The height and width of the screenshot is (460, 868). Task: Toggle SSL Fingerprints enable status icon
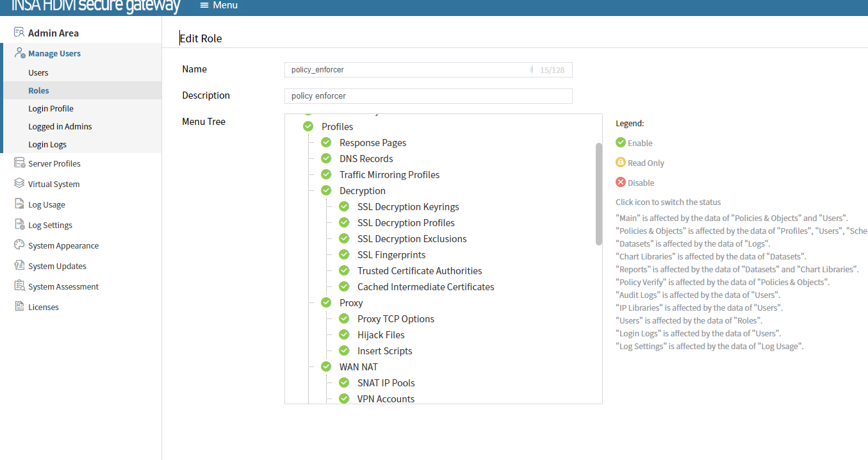pyautogui.click(x=344, y=254)
